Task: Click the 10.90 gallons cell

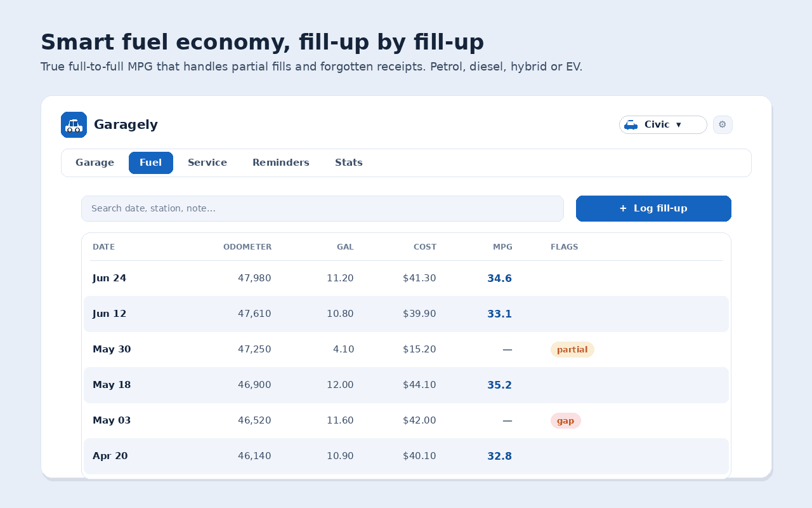Action: coord(340,456)
